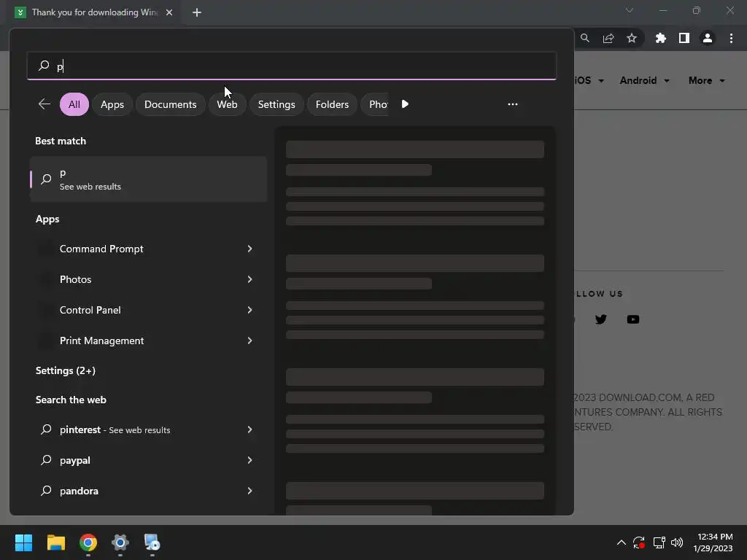Screen dimensions: 747x560
Task: Click the sync update tray icon
Action: pos(639,542)
